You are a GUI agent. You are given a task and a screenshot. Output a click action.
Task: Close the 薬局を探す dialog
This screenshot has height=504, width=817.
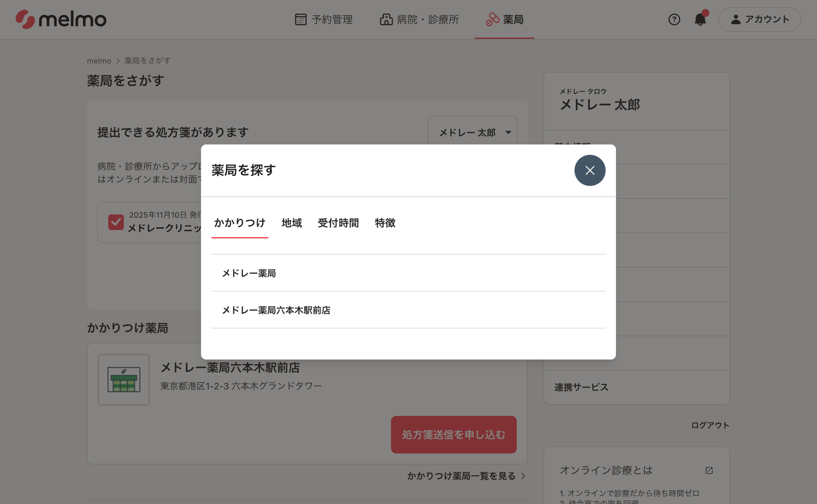[x=589, y=170]
